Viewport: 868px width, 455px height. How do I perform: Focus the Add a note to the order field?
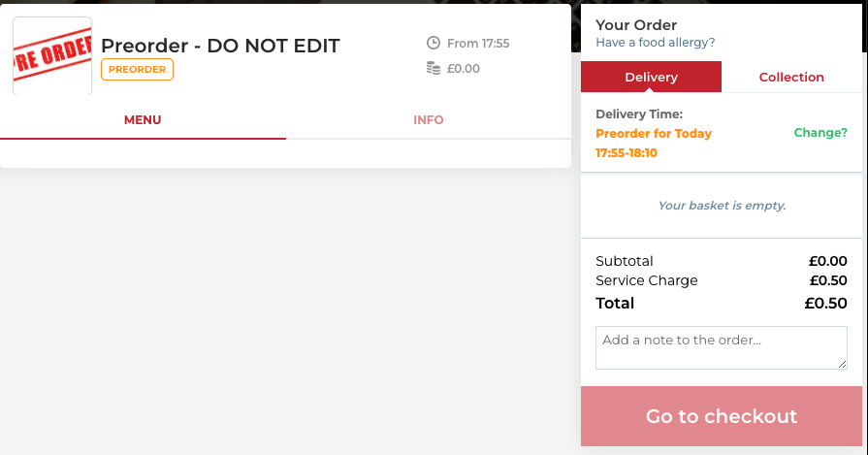[722, 347]
